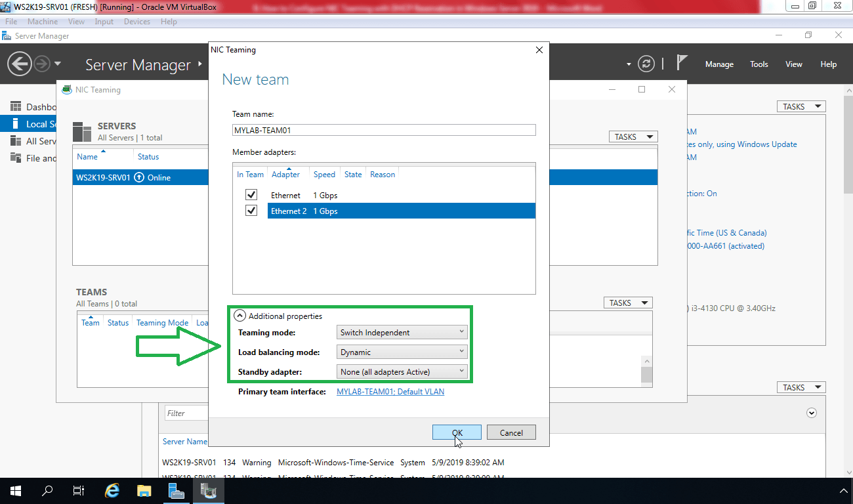The height and width of the screenshot is (504, 853).
Task: Open the MYLAB-TEAM01: Default VLAN link
Action: 390,391
